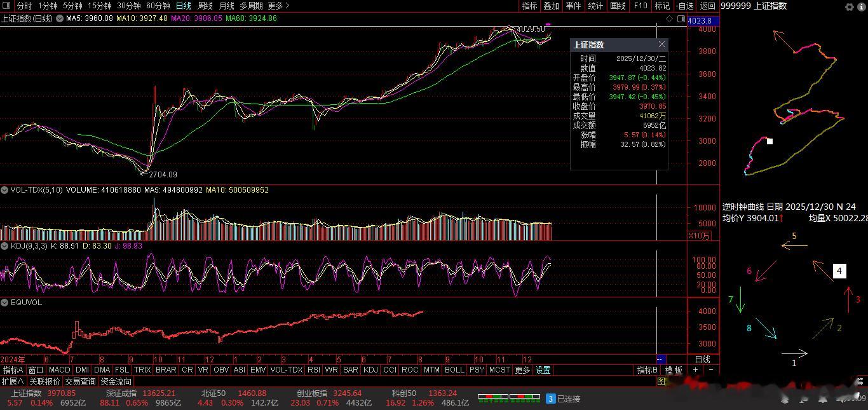Click the 事件 events button
This screenshot has width=868, height=410.
click(x=573, y=6)
